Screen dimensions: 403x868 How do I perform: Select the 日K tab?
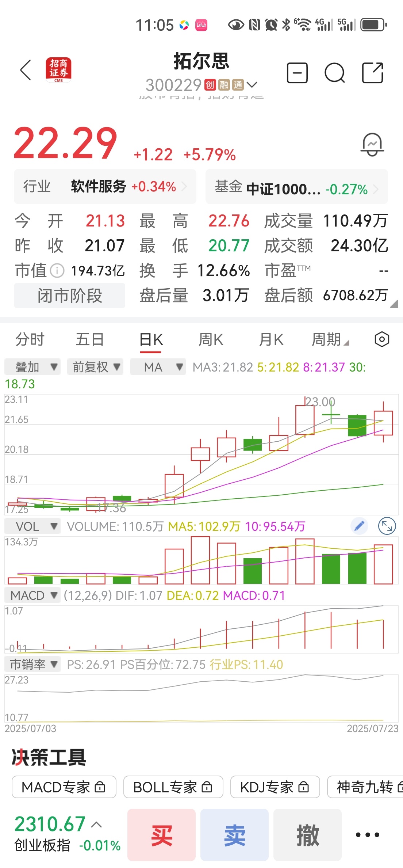tap(151, 340)
